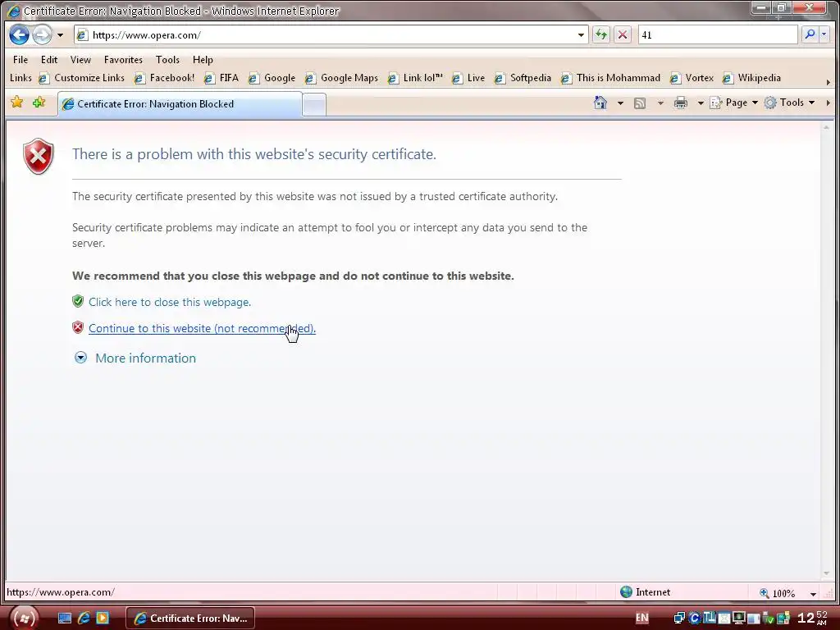Open the Feeds dropdown arrow
The height and width of the screenshot is (630, 840).
click(x=660, y=103)
